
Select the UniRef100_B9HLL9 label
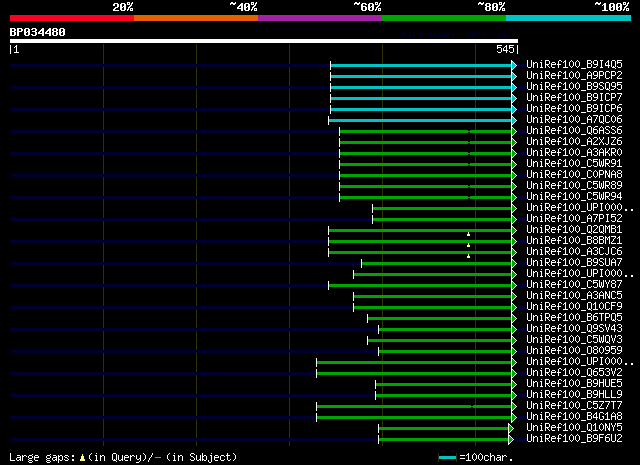point(574,395)
